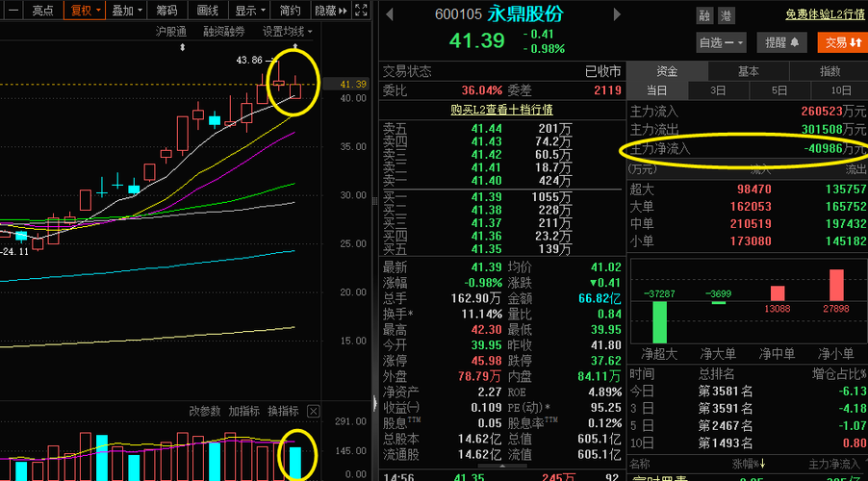Screen dimensions: 868x481
Task: Select the 3日 period tab
Action: (718, 90)
